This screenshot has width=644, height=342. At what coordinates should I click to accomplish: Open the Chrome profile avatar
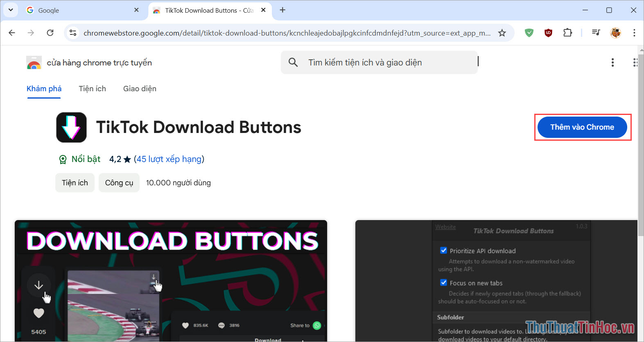615,33
